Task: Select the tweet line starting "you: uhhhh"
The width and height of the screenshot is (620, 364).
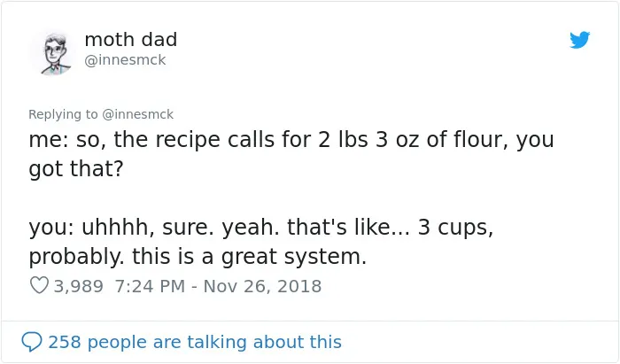Action: [x=261, y=228]
